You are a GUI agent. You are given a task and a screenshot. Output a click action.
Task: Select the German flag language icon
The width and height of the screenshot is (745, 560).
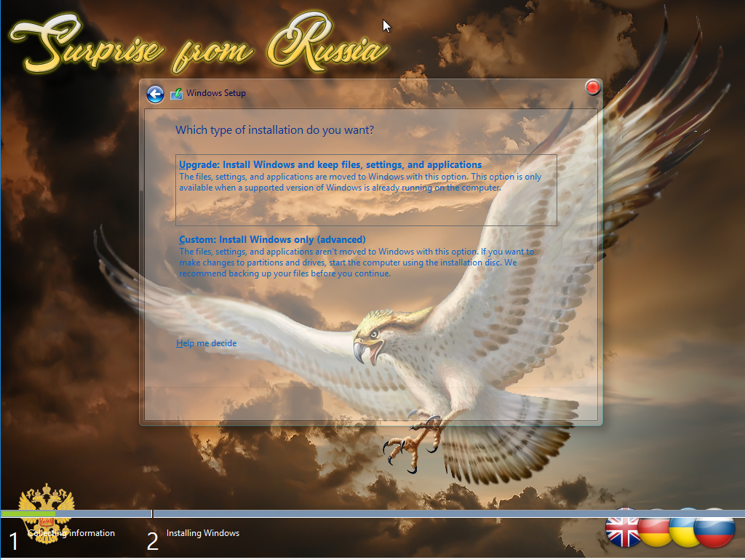pos(655,528)
